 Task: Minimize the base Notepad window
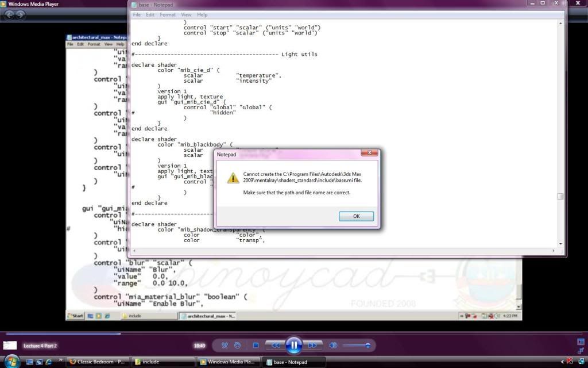[x=532, y=3]
